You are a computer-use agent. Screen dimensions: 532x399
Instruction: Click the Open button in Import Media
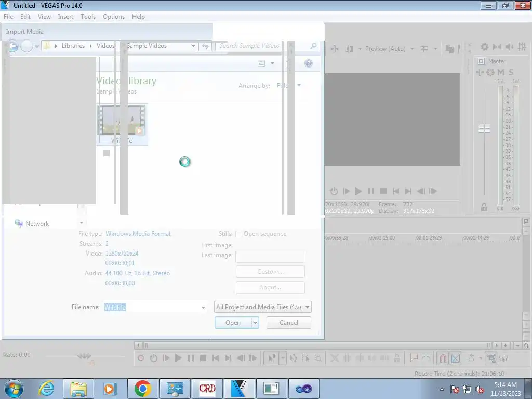click(x=233, y=323)
